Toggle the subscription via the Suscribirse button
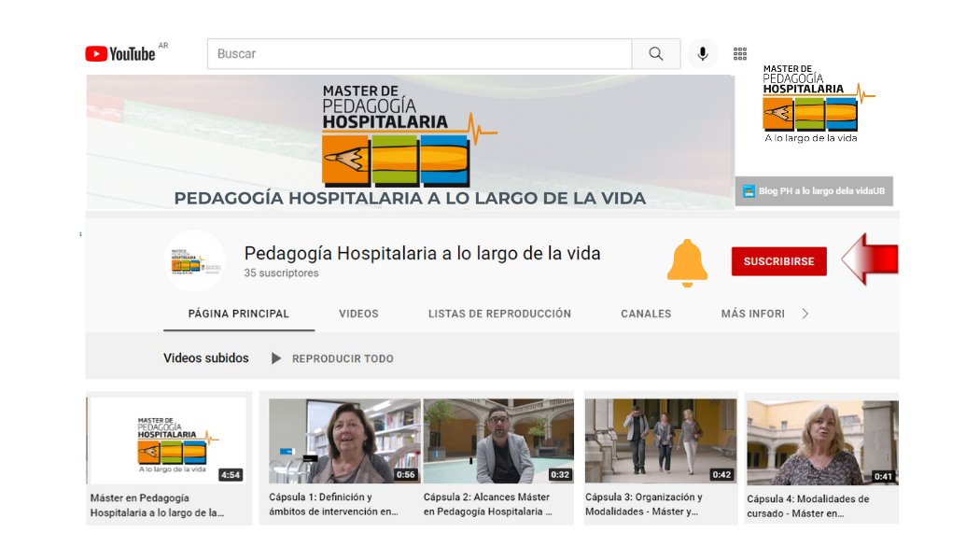980x560 pixels. pyautogui.click(x=779, y=261)
